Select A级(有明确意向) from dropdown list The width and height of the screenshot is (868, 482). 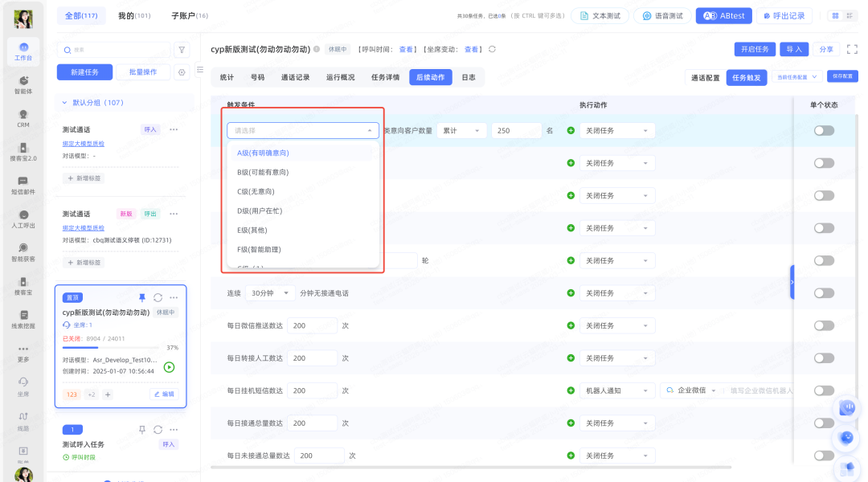click(263, 153)
